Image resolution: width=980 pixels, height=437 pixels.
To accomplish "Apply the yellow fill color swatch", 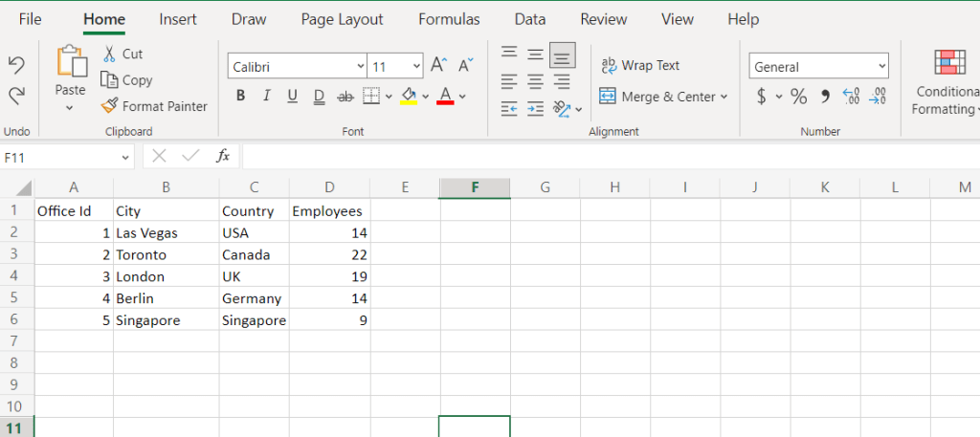I will point(409,96).
